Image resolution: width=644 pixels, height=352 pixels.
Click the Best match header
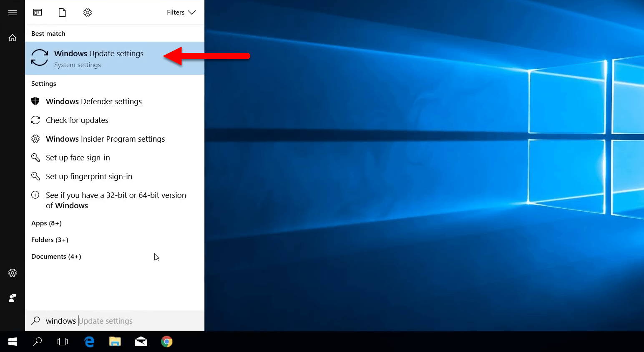click(x=48, y=34)
